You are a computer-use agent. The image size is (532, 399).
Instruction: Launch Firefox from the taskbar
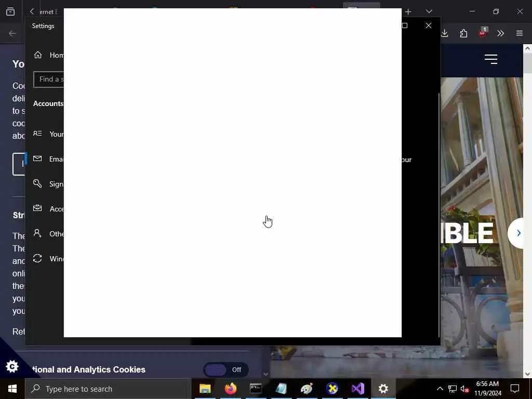coord(230,389)
